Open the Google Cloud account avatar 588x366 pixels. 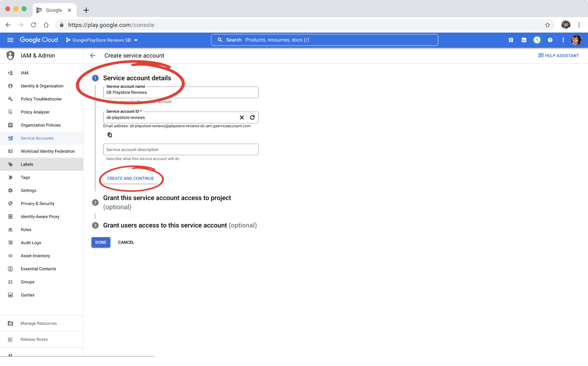pos(576,40)
